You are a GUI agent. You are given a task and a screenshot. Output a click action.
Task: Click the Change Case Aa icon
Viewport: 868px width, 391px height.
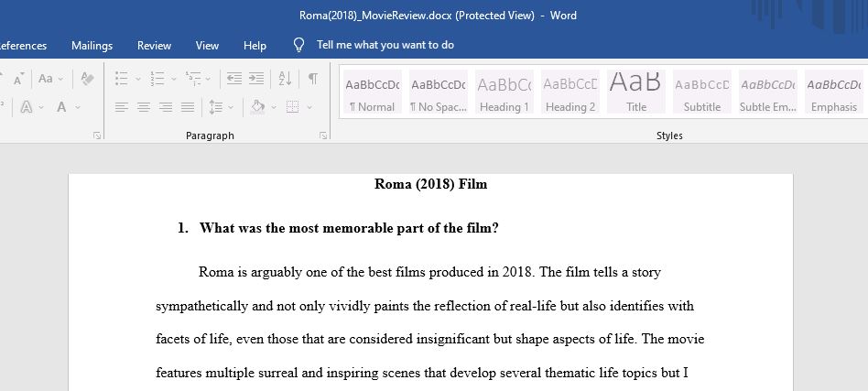click(46, 79)
